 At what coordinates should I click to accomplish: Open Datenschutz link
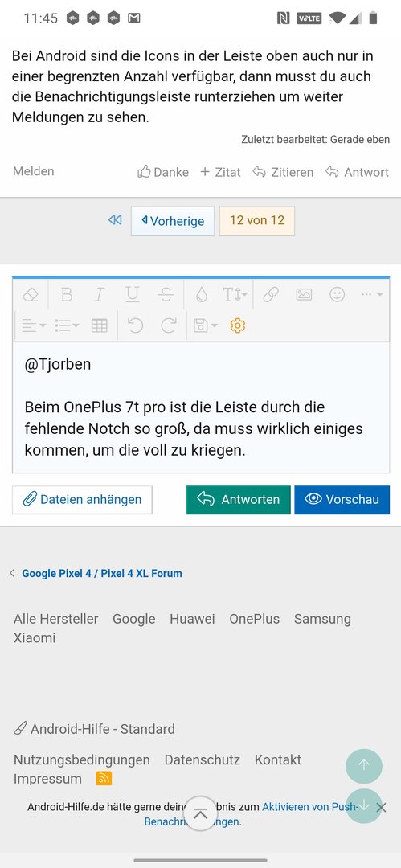click(203, 759)
